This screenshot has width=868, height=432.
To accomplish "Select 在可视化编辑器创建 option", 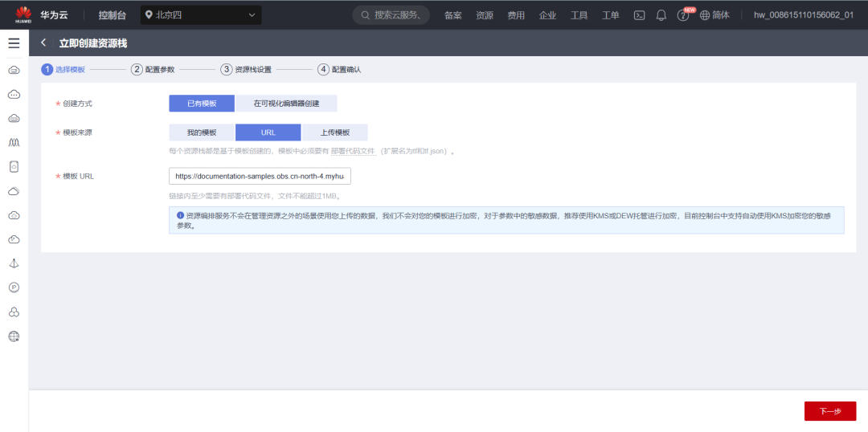I will (x=286, y=104).
